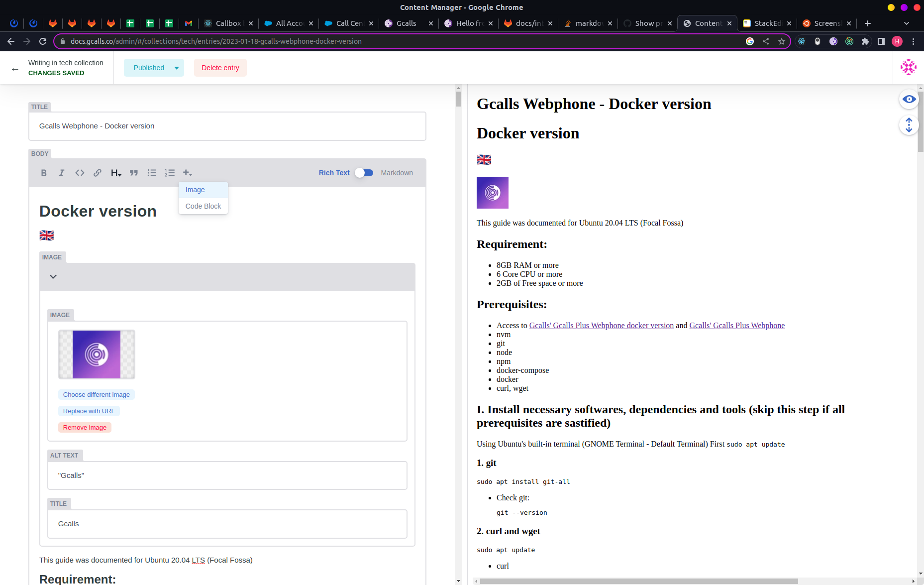Click the blockquote icon
The image size is (924, 585).
134,173
